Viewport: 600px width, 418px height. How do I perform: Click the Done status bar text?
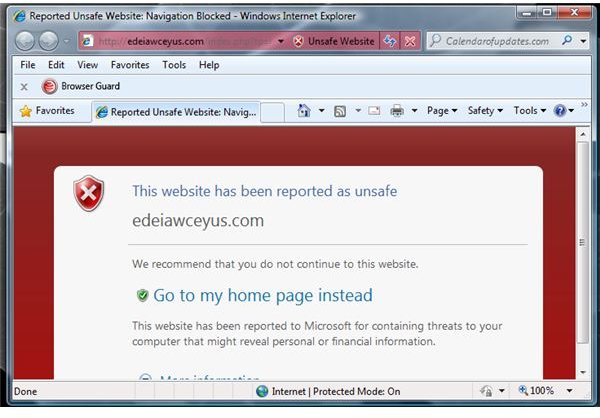coord(25,392)
